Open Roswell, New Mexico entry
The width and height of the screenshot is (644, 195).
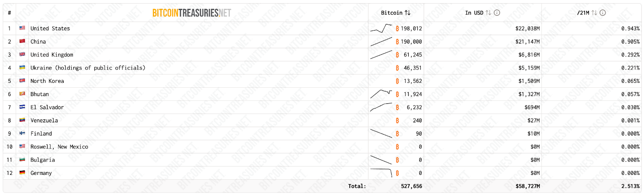tap(59, 147)
